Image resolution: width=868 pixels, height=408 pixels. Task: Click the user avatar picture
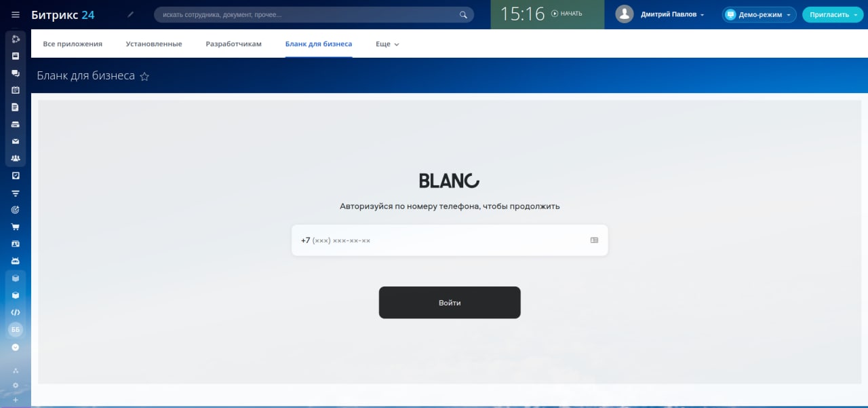pos(625,14)
